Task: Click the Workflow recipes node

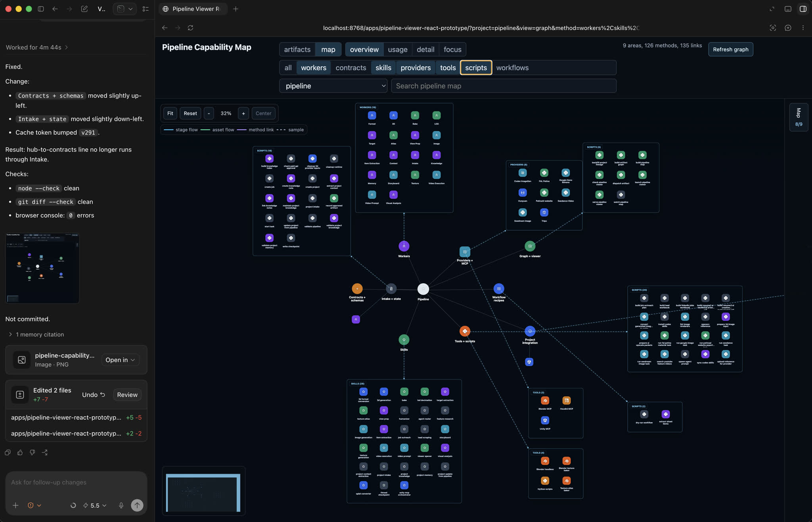Action: [499, 289]
